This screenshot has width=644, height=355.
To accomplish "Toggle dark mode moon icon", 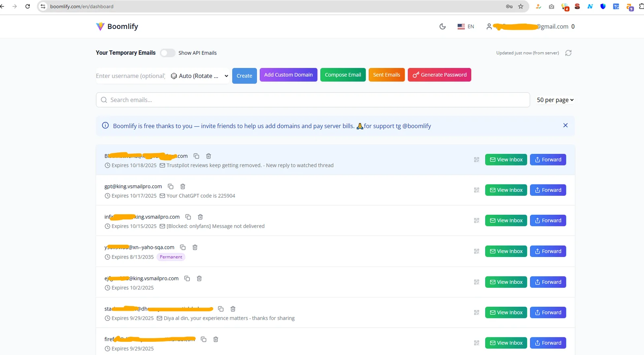I will tap(442, 27).
